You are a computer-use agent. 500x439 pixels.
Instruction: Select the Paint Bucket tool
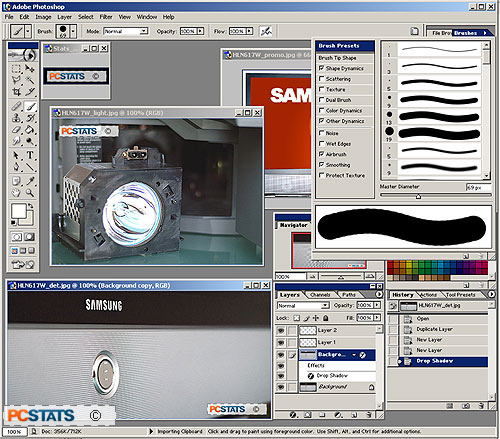tap(30, 130)
